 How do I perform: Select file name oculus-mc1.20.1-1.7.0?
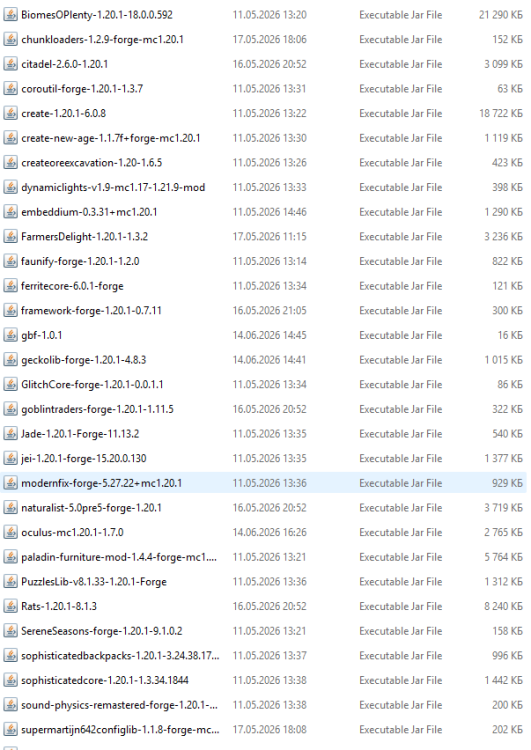(x=72, y=532)
